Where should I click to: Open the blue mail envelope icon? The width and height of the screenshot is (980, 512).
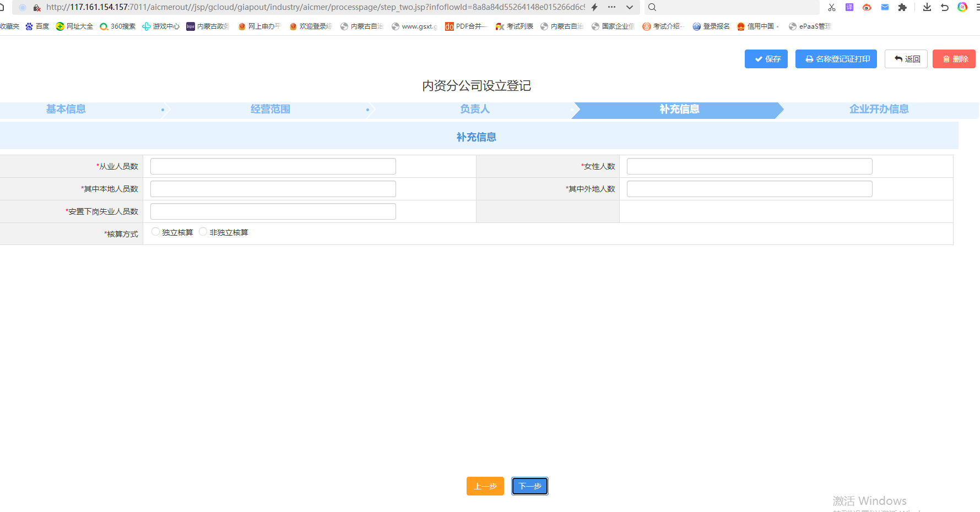click(885, 7)
